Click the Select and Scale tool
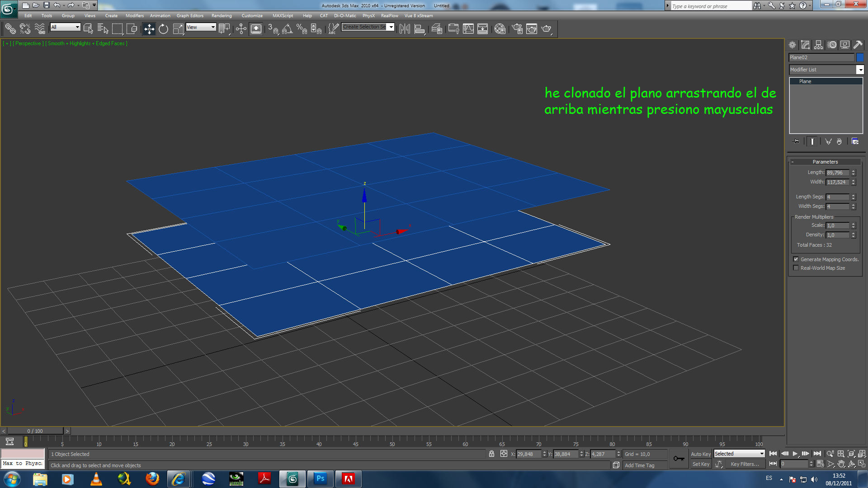 coord(178,29)
